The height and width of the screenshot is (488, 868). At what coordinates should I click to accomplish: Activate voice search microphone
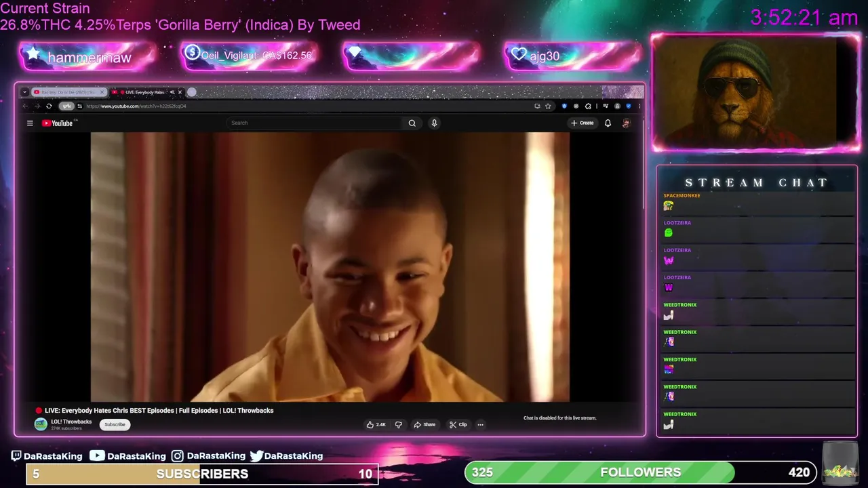(434, 123)
